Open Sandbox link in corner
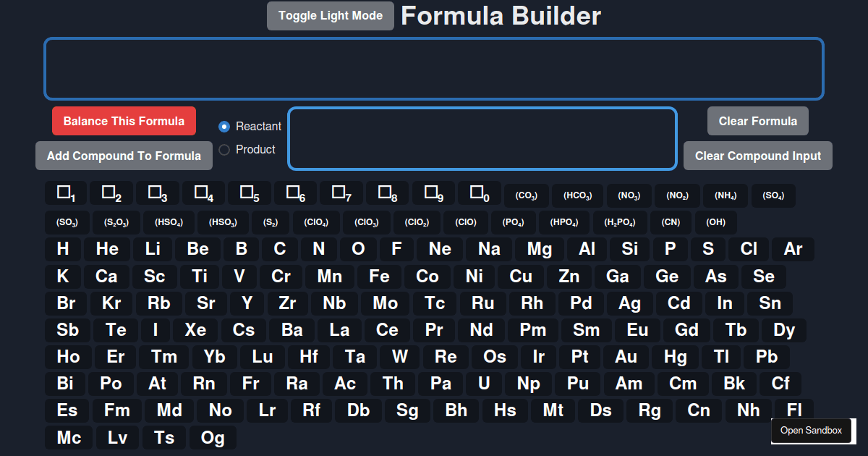 click(x=811, y=431)
